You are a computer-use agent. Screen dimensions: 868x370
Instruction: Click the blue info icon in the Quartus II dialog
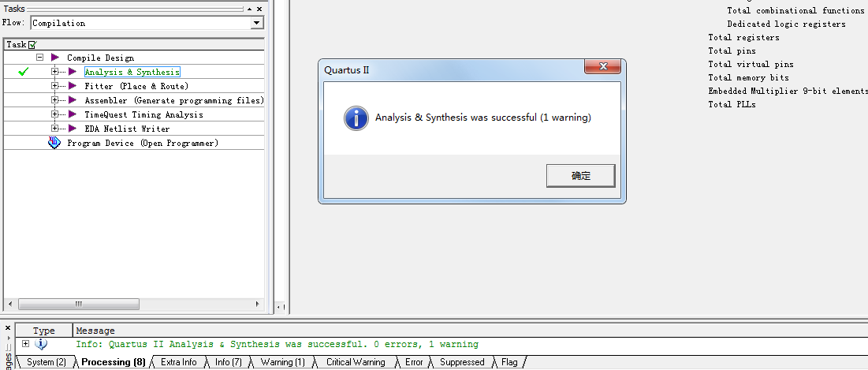tap(356, 118)
